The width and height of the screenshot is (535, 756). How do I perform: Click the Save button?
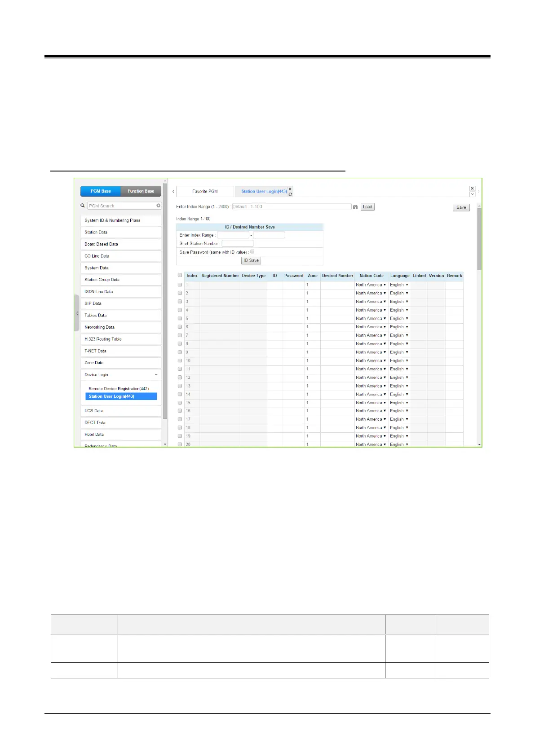tap(461, 207)
